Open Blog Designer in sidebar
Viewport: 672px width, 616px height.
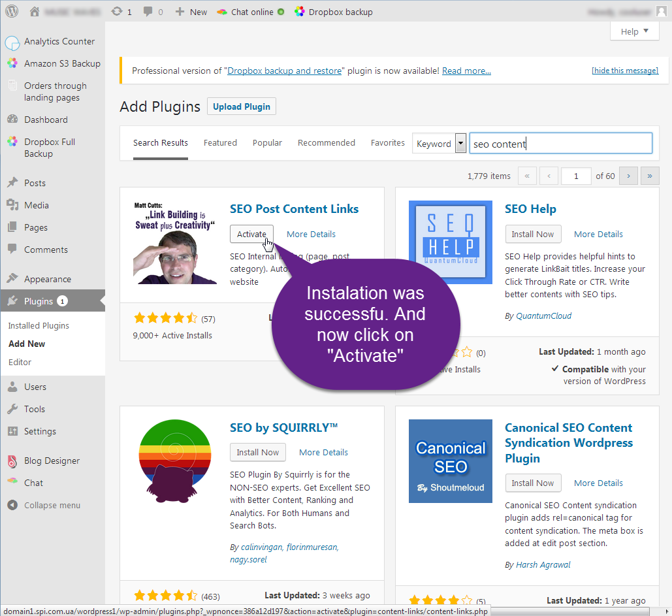(52, 461)
